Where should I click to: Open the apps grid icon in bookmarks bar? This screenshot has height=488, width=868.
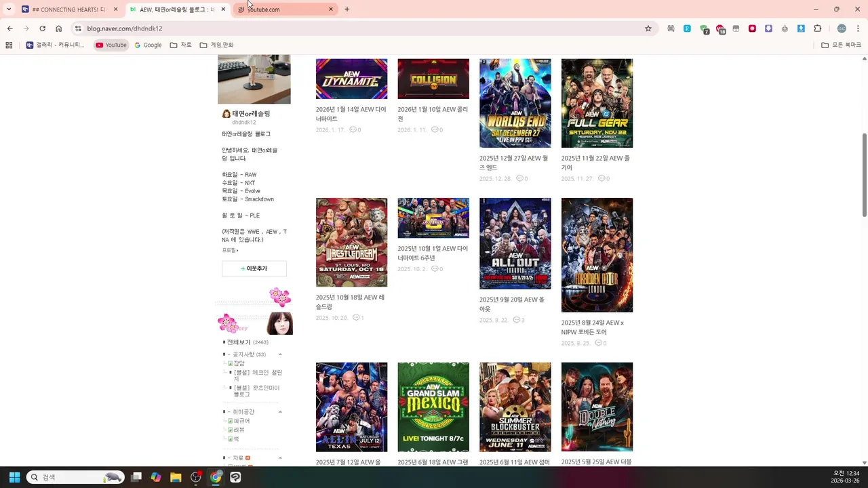(9, 45)
